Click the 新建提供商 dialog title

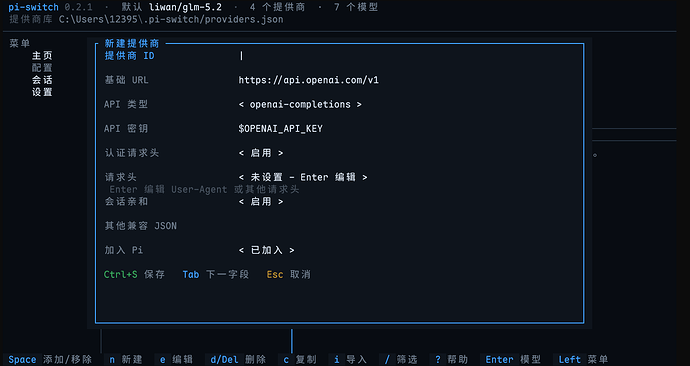pyautogui.click(x=132, y=44)
